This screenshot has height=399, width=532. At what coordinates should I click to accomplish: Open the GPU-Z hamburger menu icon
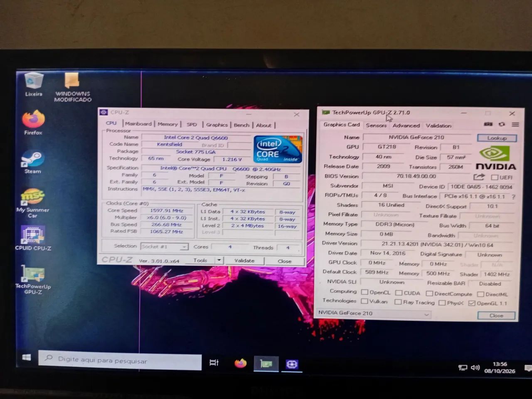click(515, 124)
